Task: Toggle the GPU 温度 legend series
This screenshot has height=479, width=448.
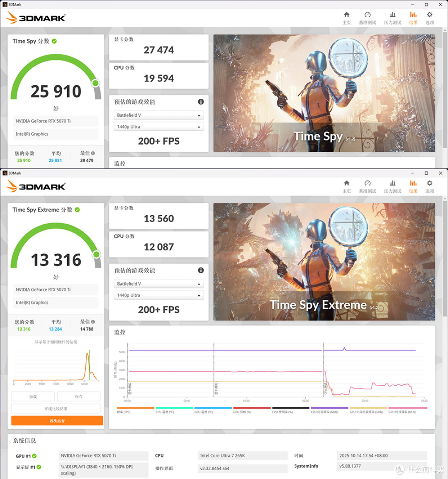Action: 213,410
